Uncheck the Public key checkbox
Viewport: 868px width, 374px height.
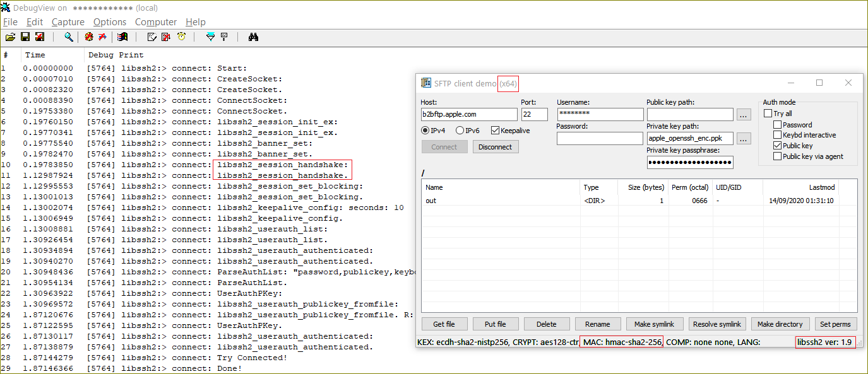(x=778, y=146)
